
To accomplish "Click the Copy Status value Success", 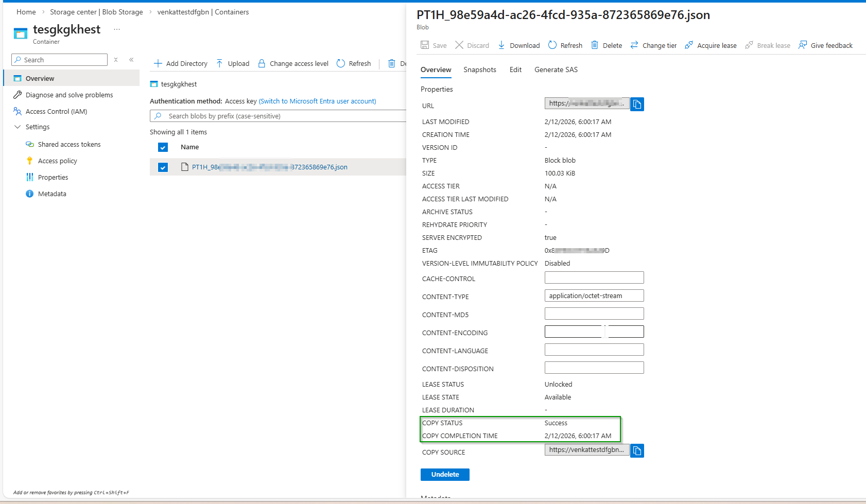I will 556,423.
